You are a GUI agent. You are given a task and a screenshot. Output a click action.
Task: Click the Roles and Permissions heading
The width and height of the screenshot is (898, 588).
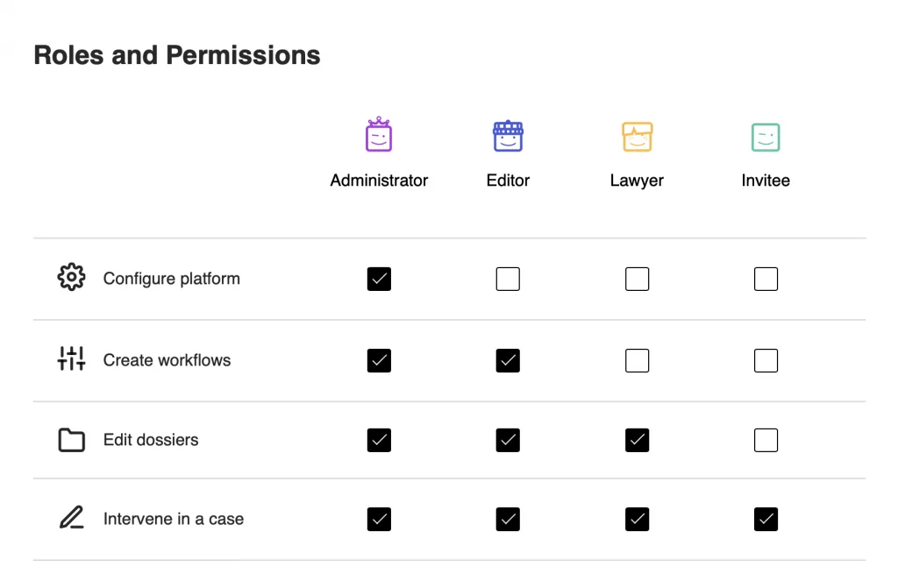[x=177, y=55]
